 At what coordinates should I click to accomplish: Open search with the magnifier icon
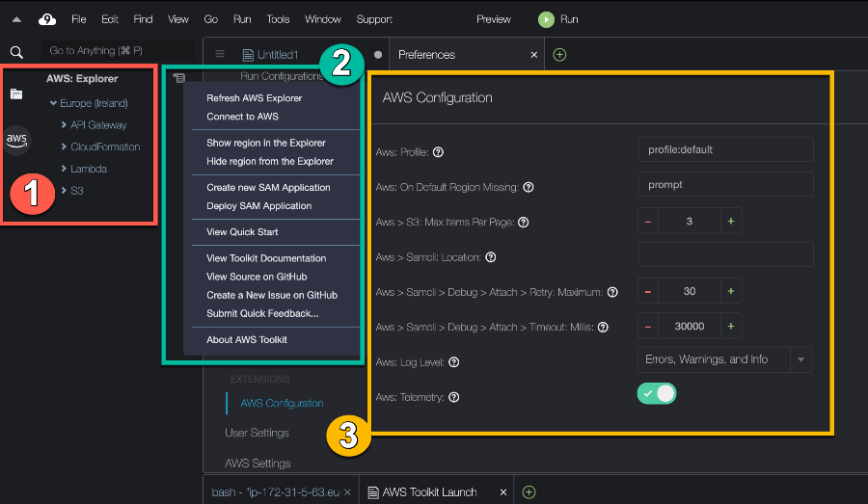pyautogui.click(x=16, y=52)
